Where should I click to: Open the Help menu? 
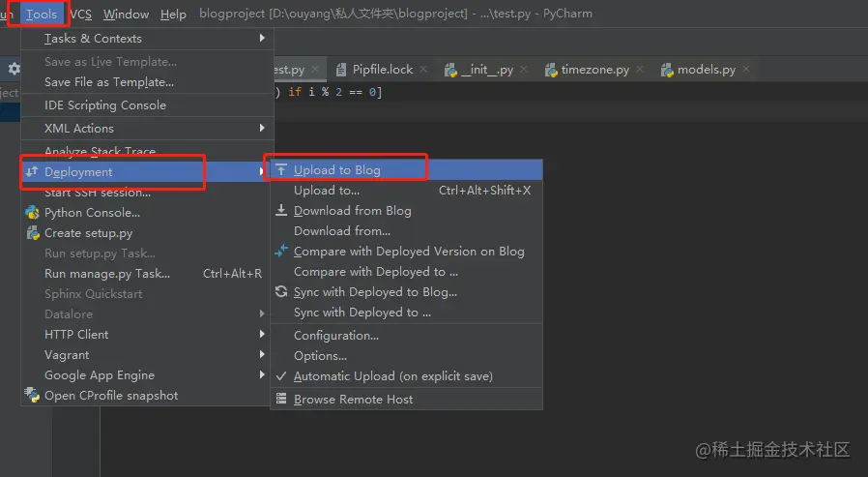click(x=173, y=14)
